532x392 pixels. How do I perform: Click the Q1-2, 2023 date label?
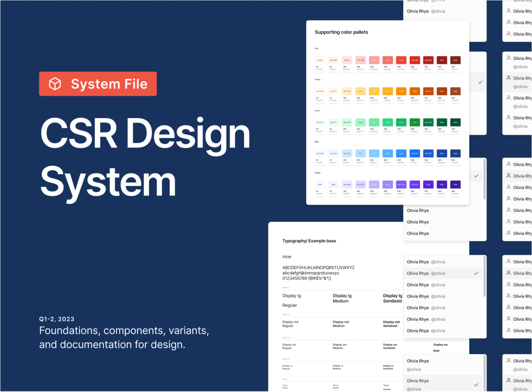(57, 319)
